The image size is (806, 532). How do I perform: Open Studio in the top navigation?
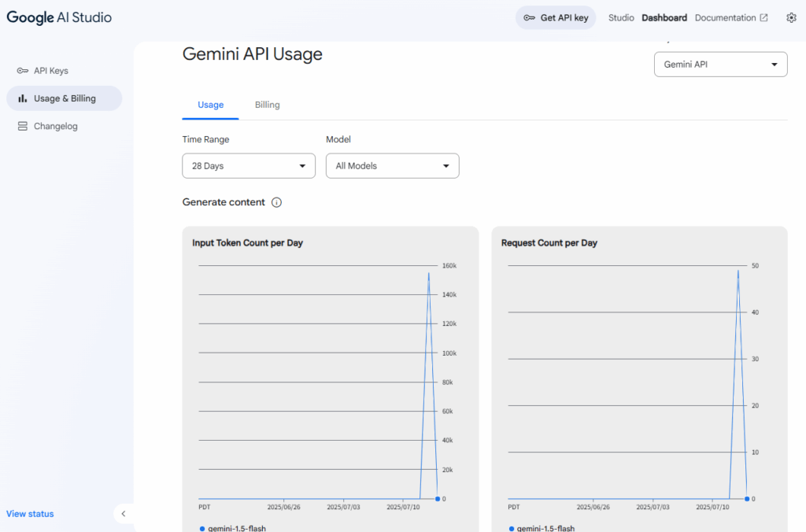(621, 18)
